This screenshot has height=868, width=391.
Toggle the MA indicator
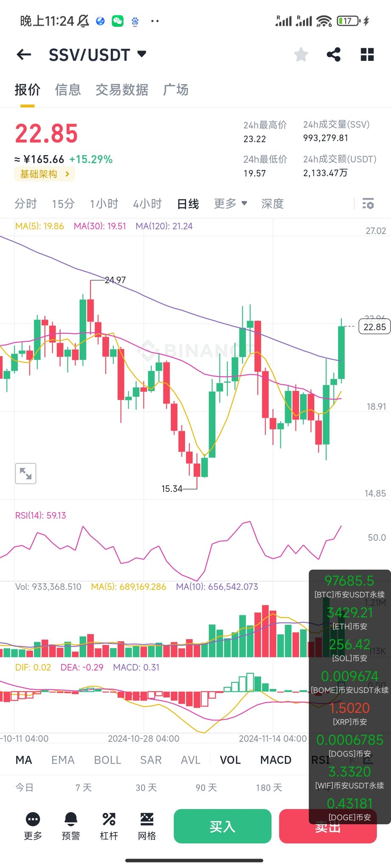(x=24, y=760)
